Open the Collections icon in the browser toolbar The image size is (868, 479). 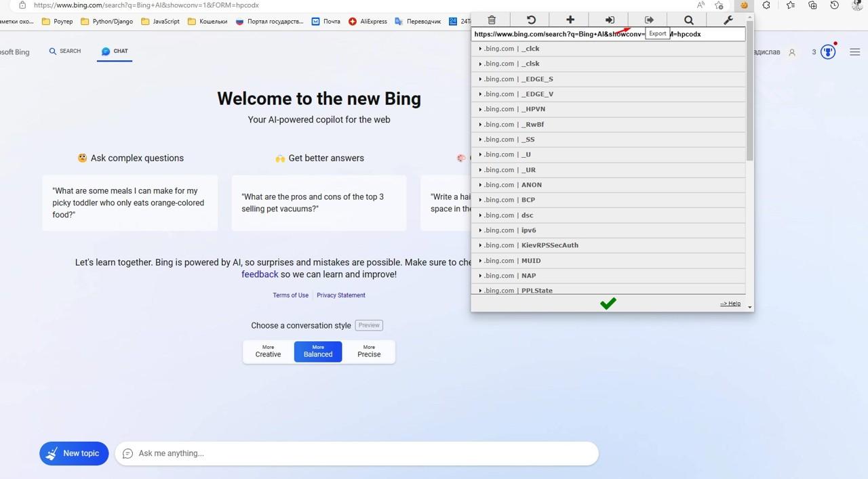(812, 5)
